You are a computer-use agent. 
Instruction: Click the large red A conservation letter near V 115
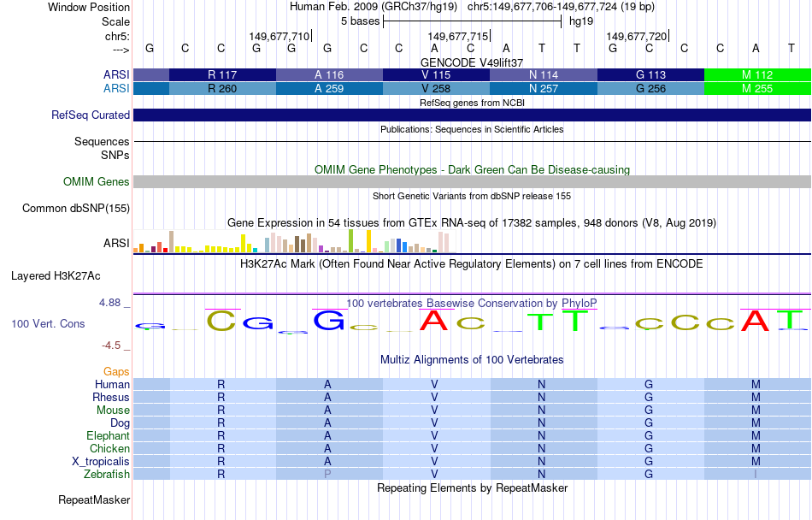433,321
